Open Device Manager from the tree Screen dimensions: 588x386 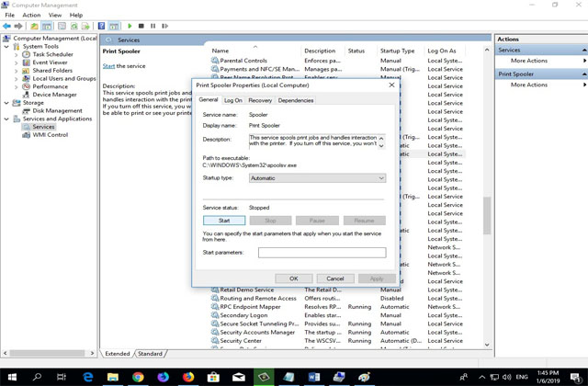[x=54, y=95]
